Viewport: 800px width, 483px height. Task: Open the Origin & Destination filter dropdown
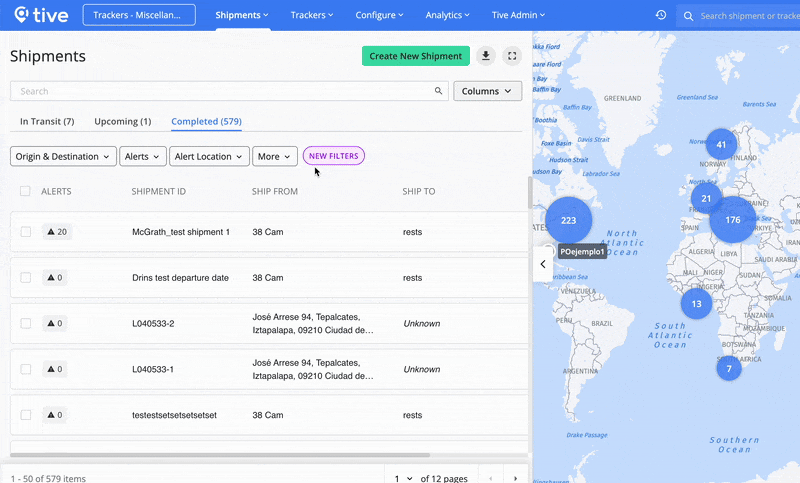63,157
